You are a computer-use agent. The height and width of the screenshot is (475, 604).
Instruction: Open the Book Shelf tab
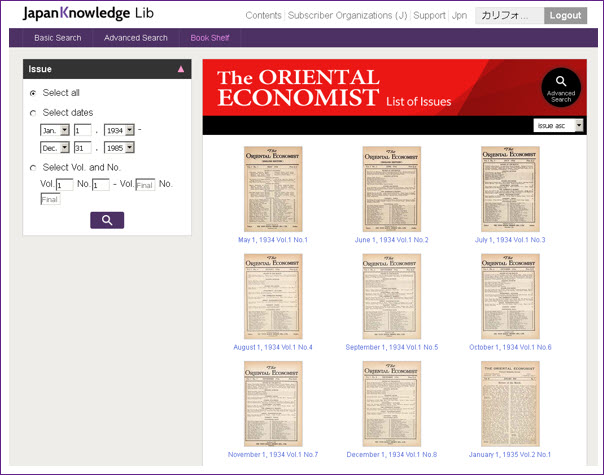(x=210, y=38)
